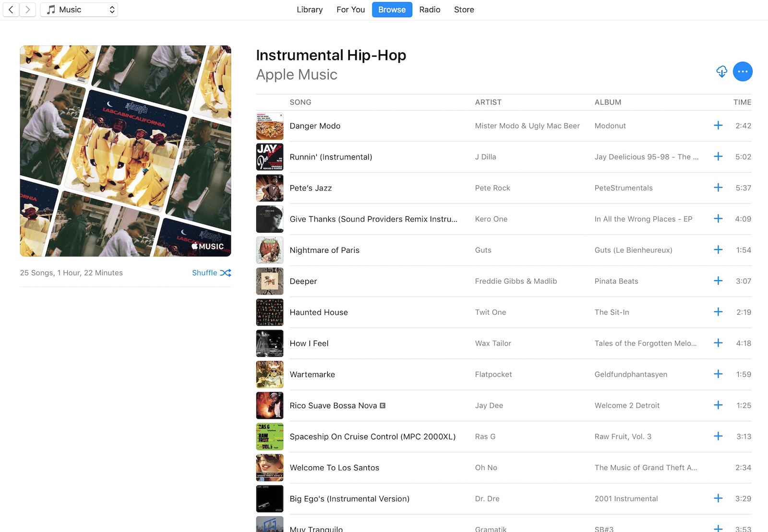
Task: Open the Music media type dropdown
Action: pyautogui.click(x=79, y=10)
